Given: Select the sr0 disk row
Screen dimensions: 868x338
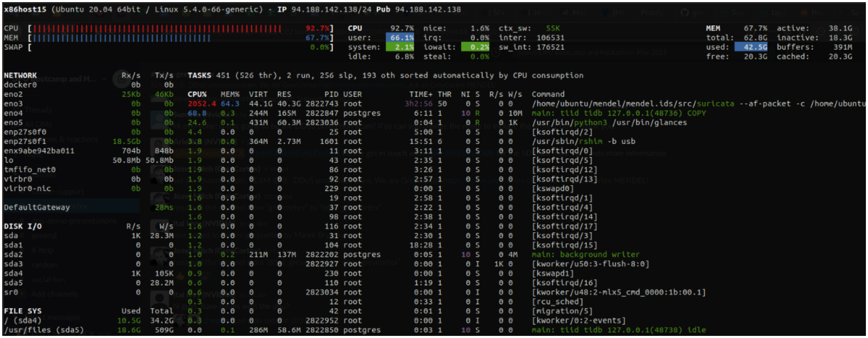Looking at the screenshot, I should pyautogui.click(x=89, y=292).
